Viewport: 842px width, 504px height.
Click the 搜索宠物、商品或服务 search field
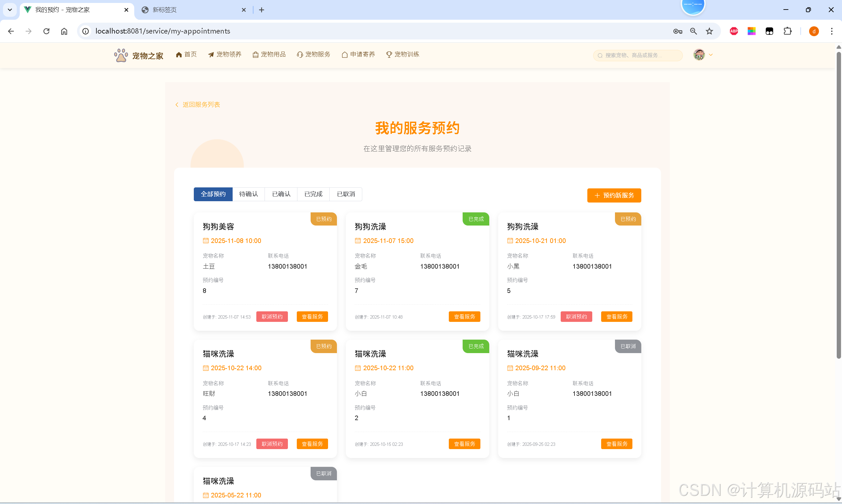[638, 55]
